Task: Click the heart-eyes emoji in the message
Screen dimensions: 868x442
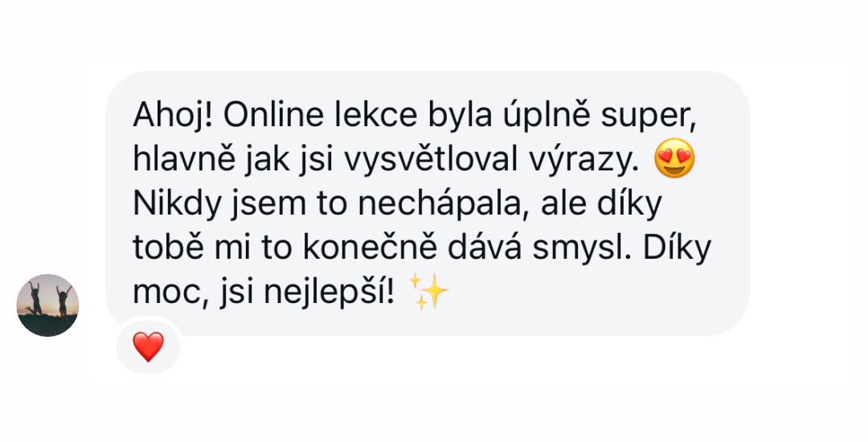Action: [x=674, y=158]
